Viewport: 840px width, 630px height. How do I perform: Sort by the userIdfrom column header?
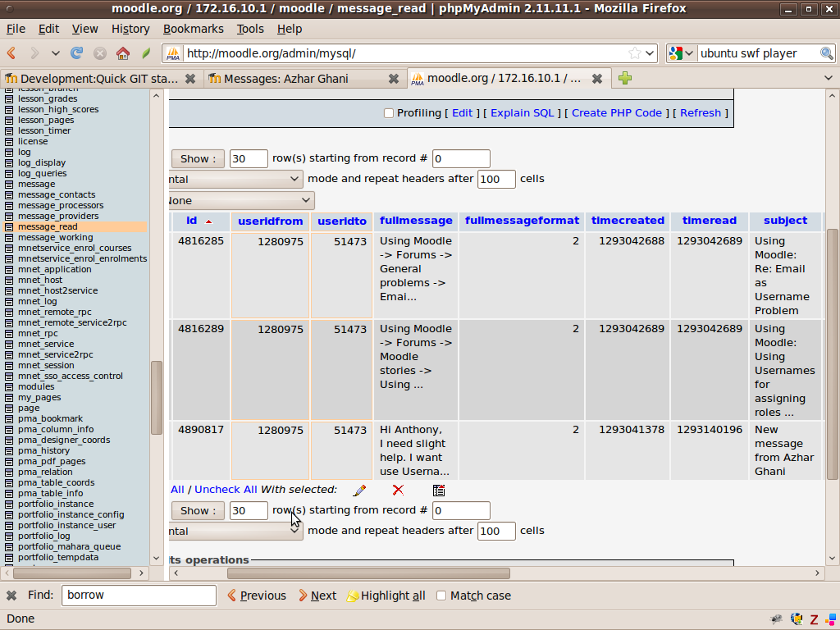pos(270,221)
